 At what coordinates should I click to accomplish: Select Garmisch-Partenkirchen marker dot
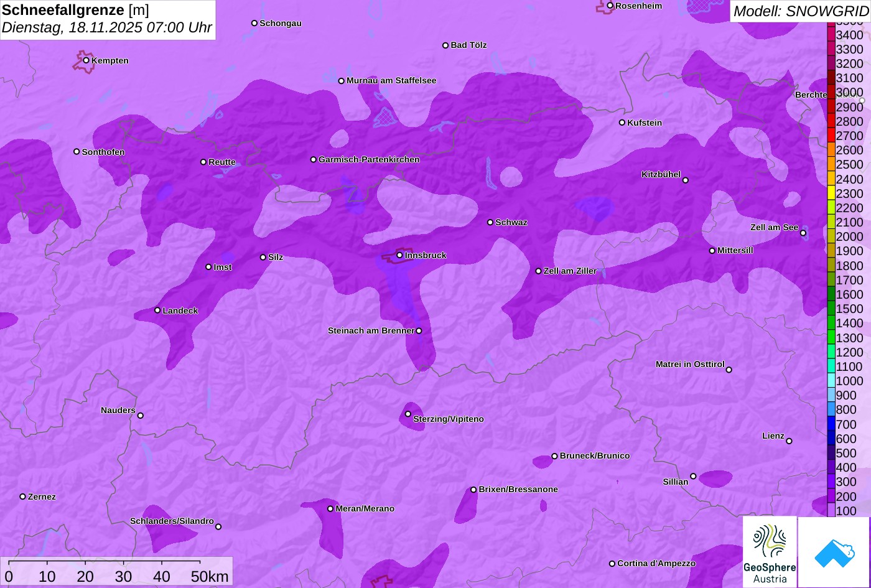tap(314, 160)
